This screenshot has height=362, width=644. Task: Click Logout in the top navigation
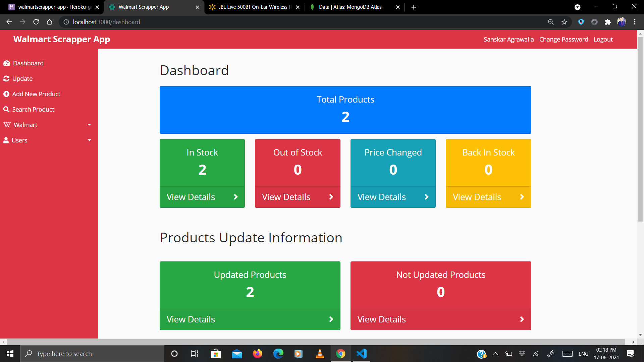[x=603, y=39]
